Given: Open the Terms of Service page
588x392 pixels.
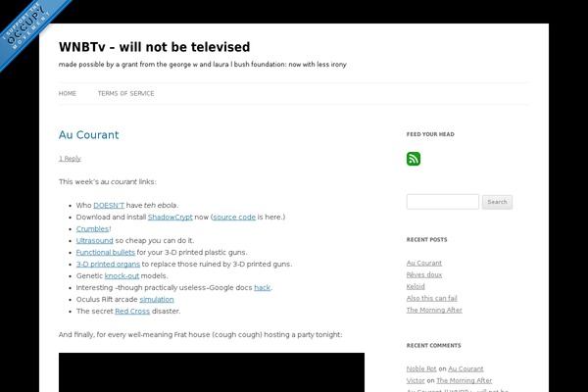Looking at the screenshot, I should 126,93.
